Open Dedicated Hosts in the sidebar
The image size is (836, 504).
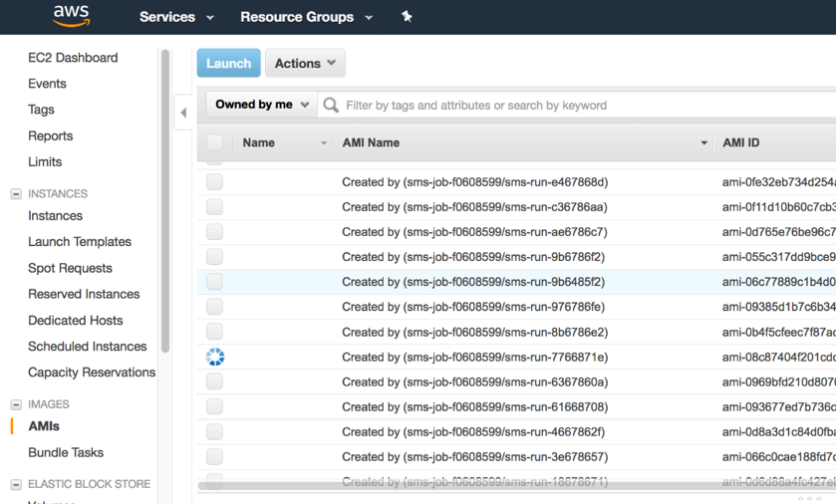[x=75, y=320]
